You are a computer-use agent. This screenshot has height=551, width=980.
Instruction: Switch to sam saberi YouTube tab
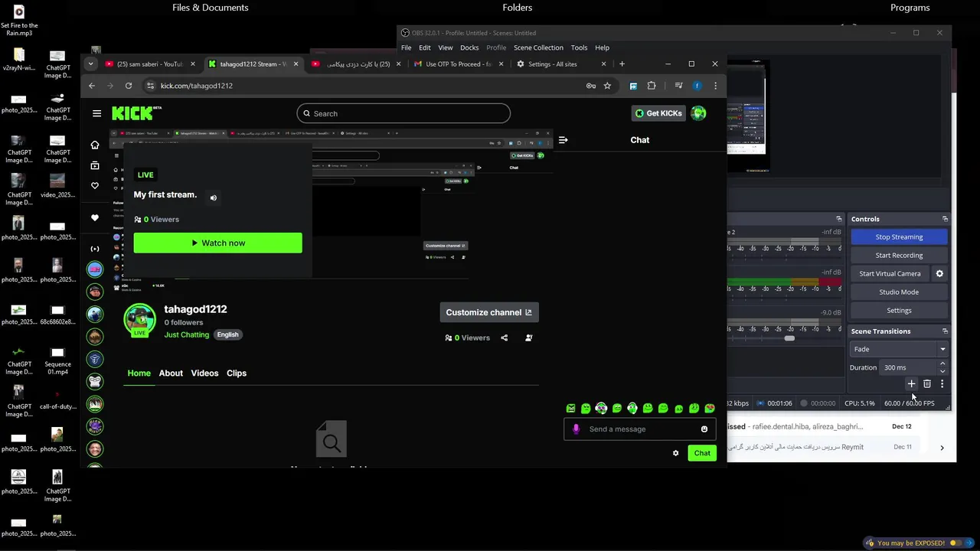pos(149,64)
